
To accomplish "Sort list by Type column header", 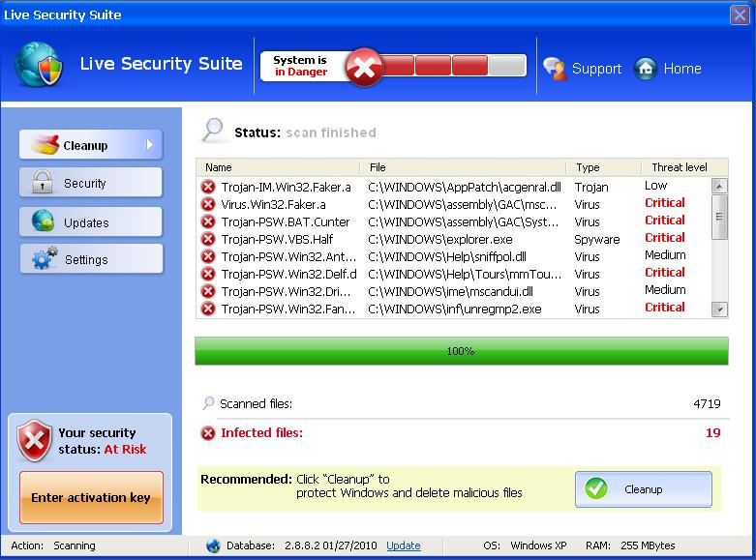I will coord(604,167).
